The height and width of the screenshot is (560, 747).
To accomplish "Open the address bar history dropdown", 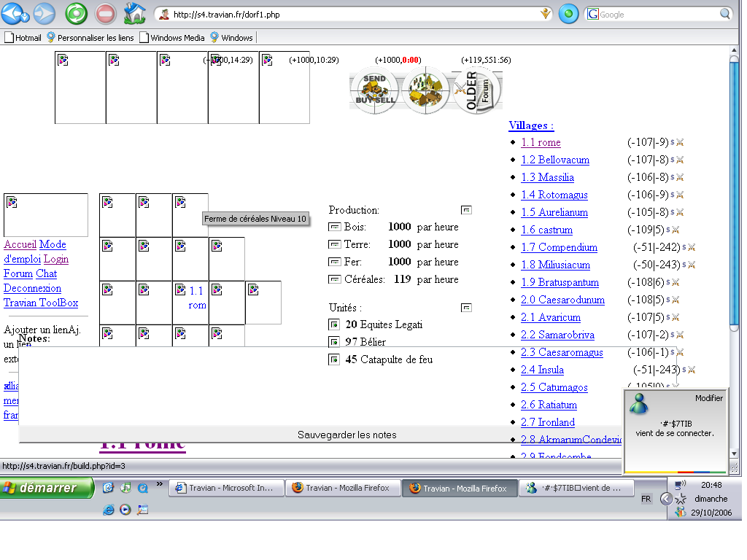I will [546, 14].
